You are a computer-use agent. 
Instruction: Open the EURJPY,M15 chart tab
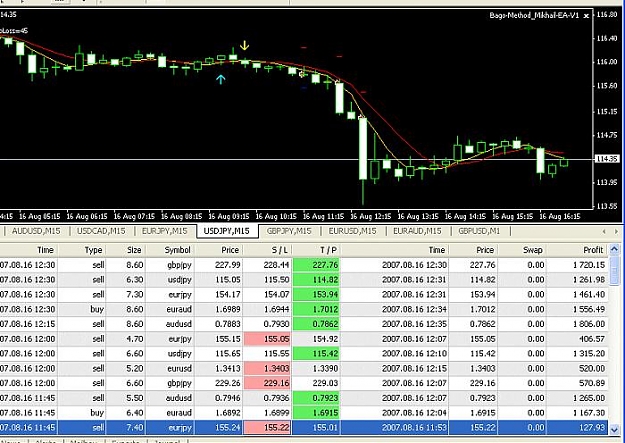coord(164,231)
